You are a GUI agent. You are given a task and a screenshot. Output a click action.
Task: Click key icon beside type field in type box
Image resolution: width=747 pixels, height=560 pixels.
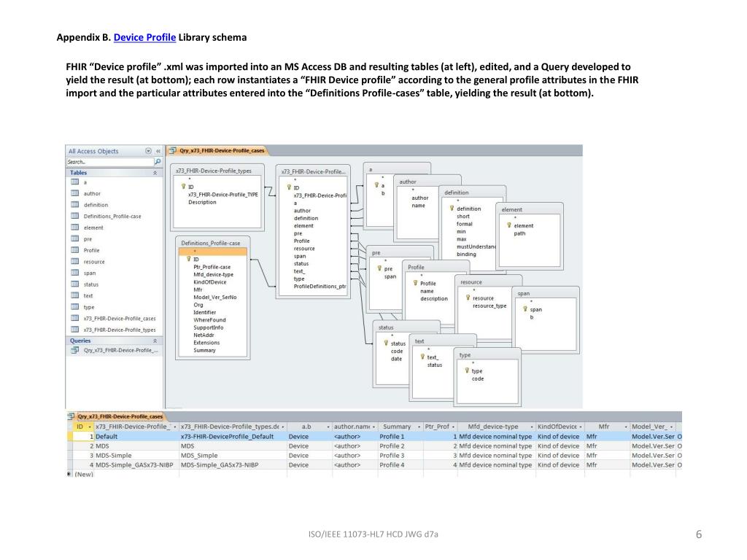click(467, 370)
